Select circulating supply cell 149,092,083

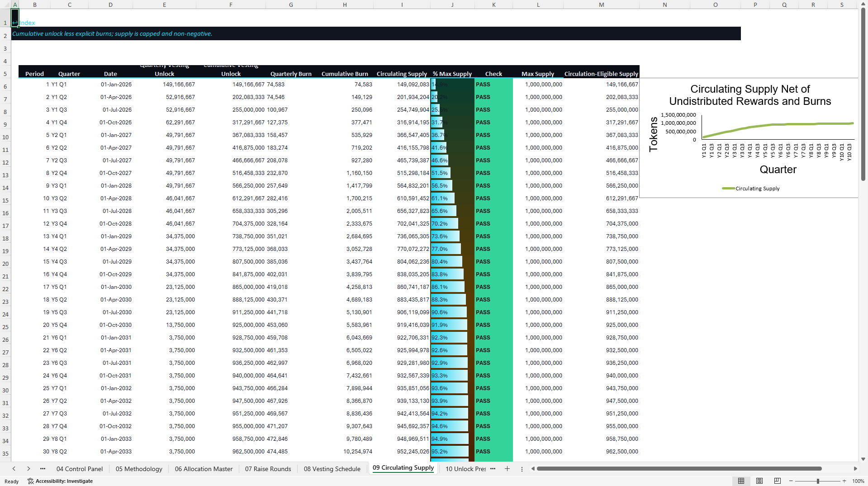[402, 85]
